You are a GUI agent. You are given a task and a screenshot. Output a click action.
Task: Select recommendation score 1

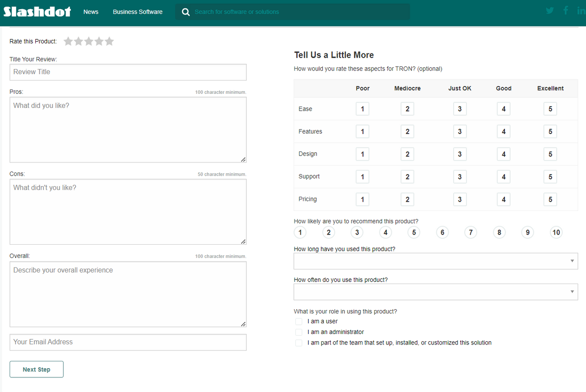(300, 232)
